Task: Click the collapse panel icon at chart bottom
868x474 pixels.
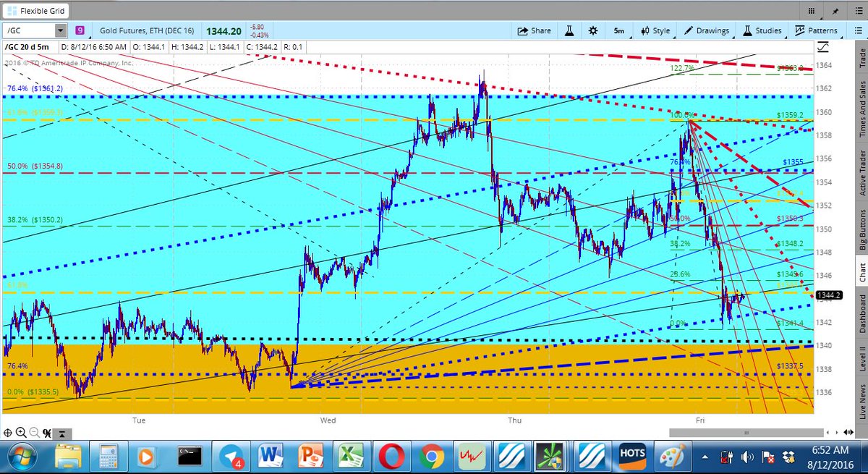Action: (64, 433)
